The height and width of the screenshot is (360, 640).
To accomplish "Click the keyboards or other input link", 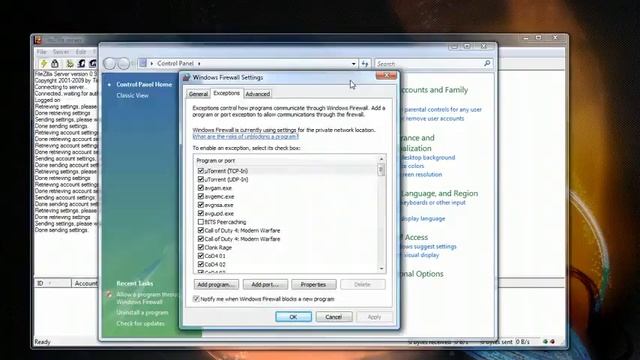I will point(433,202).
